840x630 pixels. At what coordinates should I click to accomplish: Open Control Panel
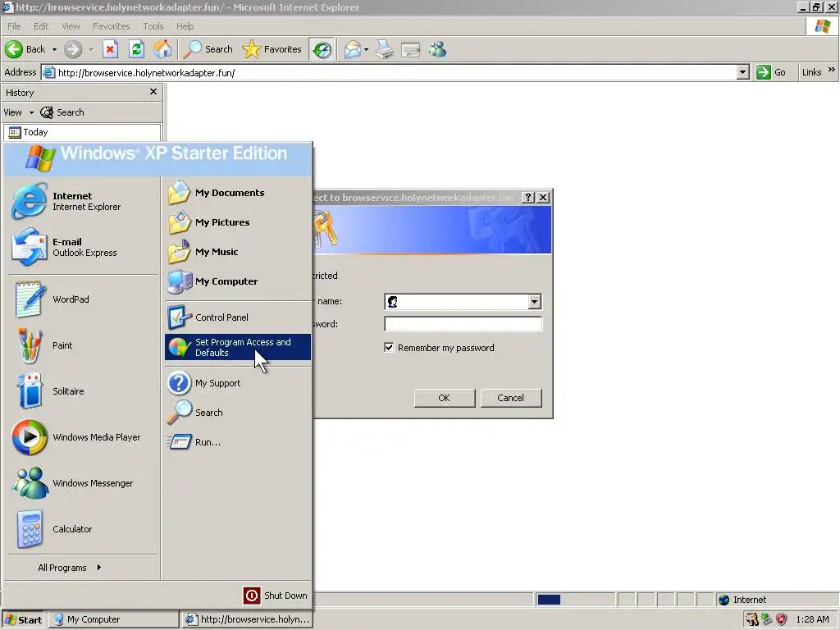(237, 317)
